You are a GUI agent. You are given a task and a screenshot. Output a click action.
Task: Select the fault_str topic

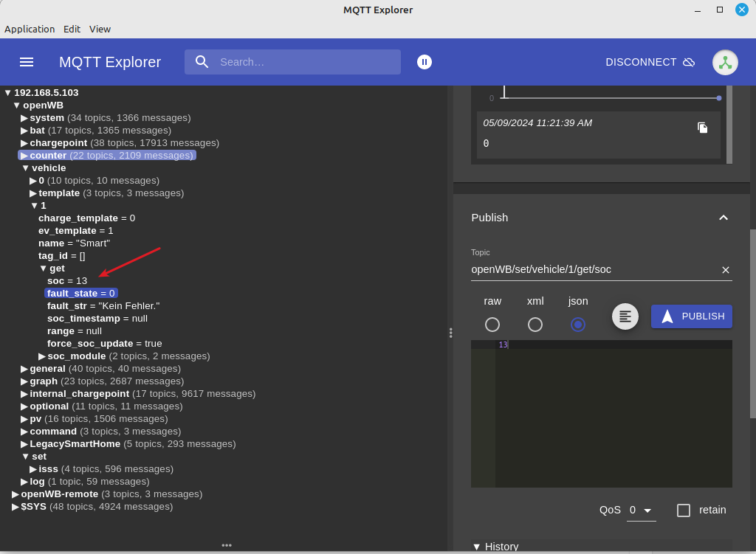[103, 306]
